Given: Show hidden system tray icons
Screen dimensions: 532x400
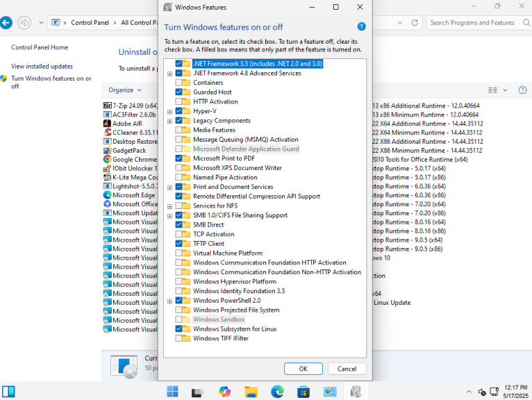Looking at the screenshot, I should pyautogui.click(x=469, y=392).
